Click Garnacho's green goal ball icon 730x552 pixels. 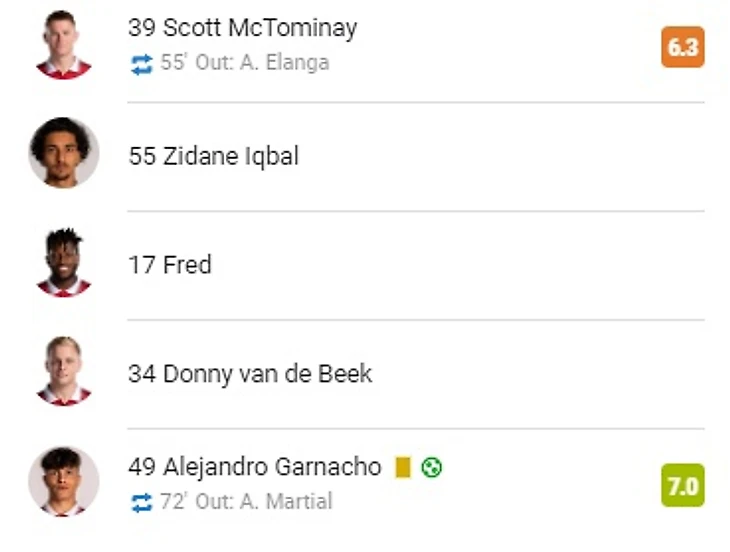432,467
